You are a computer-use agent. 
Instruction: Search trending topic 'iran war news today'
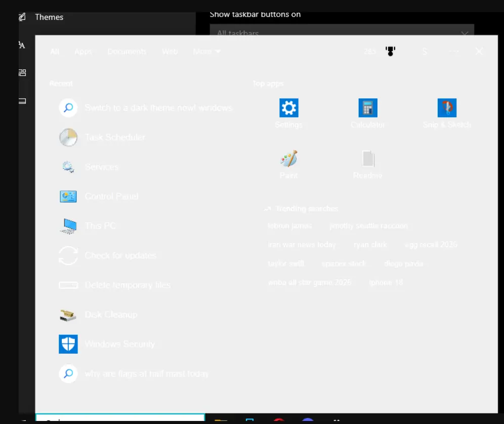point(302,245)
